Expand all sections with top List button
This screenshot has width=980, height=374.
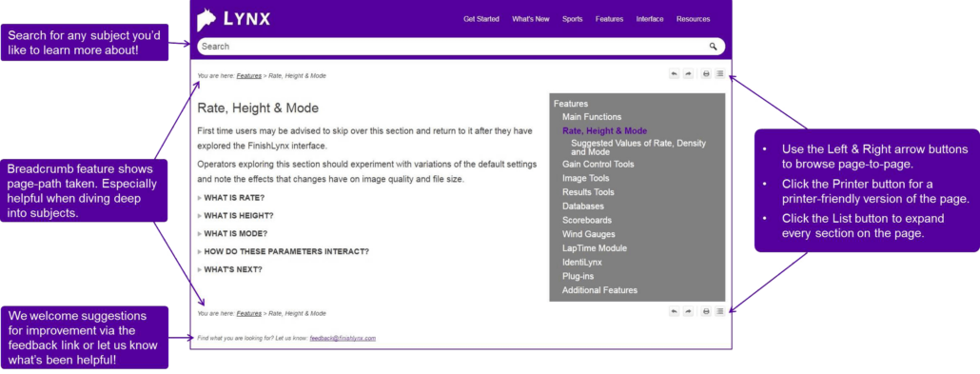click(719, 74)
